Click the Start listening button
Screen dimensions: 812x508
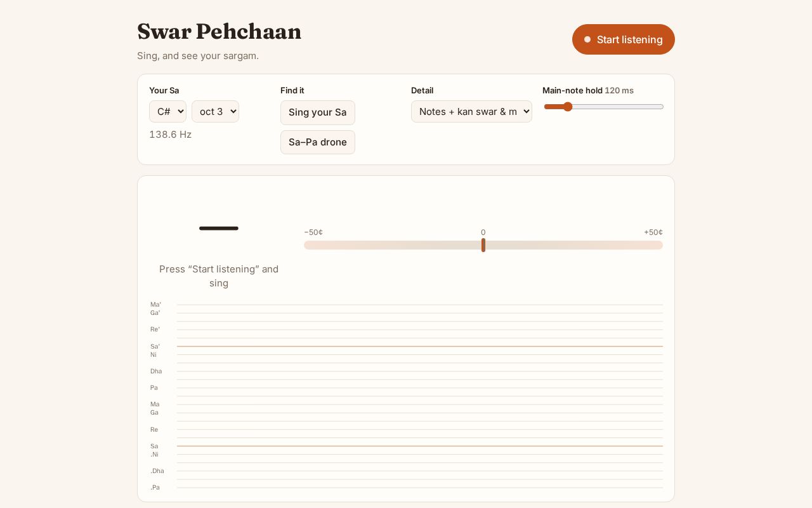pyautogui.click(x=623, y=39)
